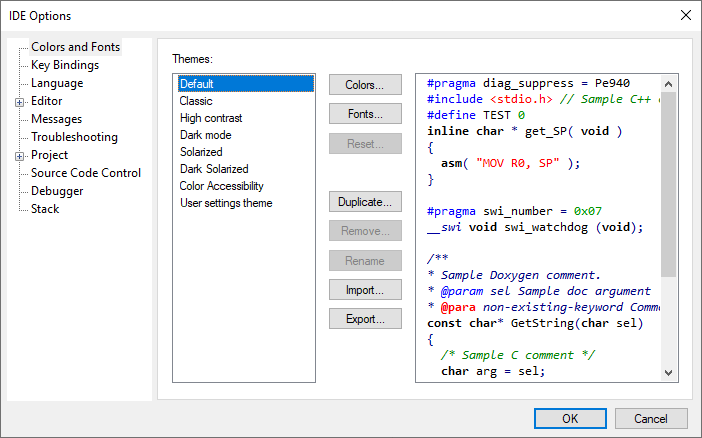Select Source Code Control category
This screenshot has height=438, width=702.
point(85,173)
